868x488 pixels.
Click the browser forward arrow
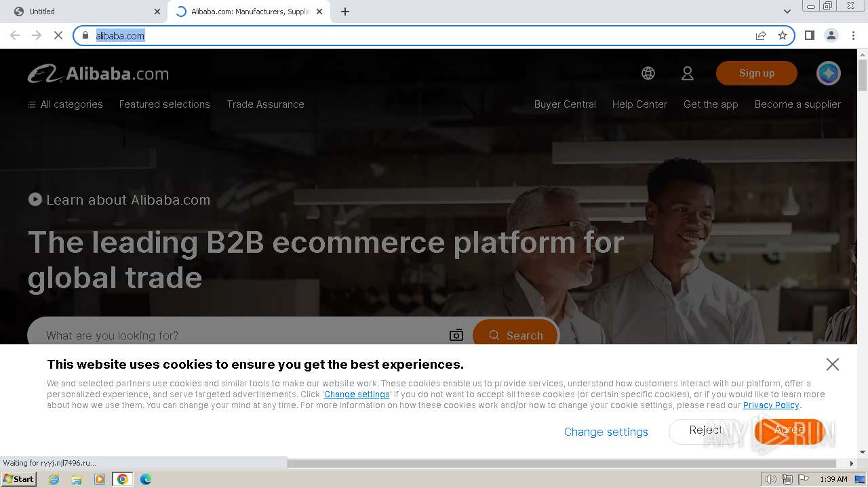tap(37, 35)
